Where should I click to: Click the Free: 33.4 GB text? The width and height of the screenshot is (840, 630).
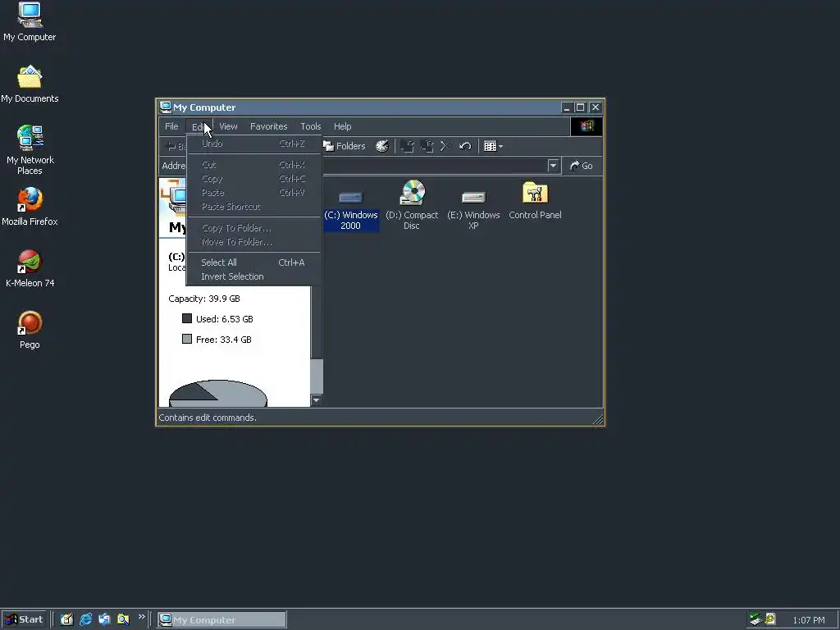[223, 339]
